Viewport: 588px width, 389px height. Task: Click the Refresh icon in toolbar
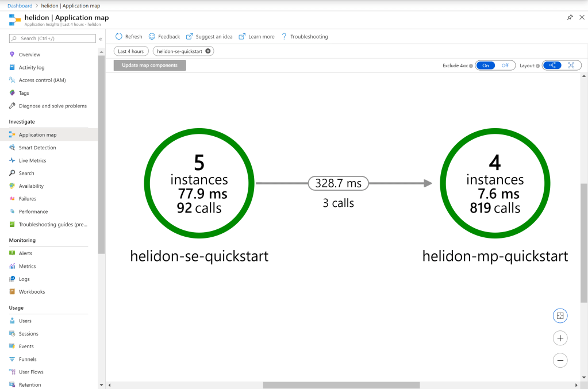click(x=119, y=37)
